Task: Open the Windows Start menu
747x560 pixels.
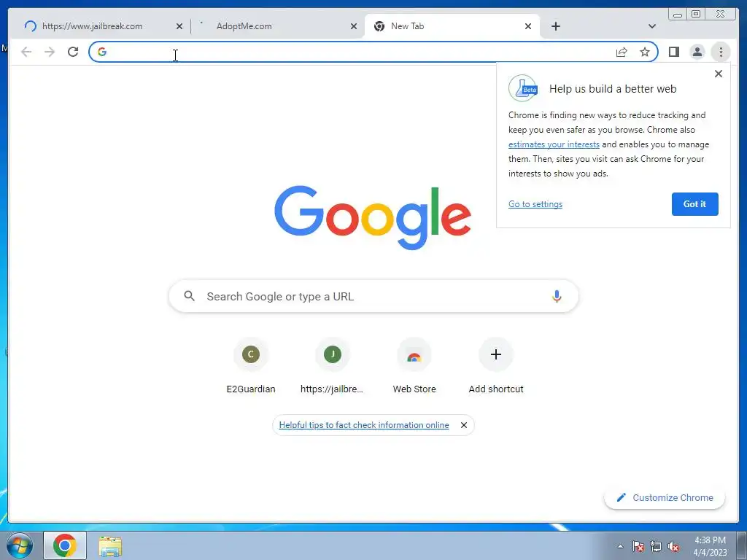Action: pos(20,545)
